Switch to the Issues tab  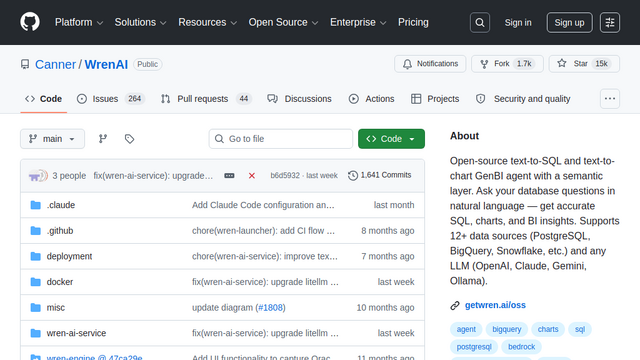[111, 99]
